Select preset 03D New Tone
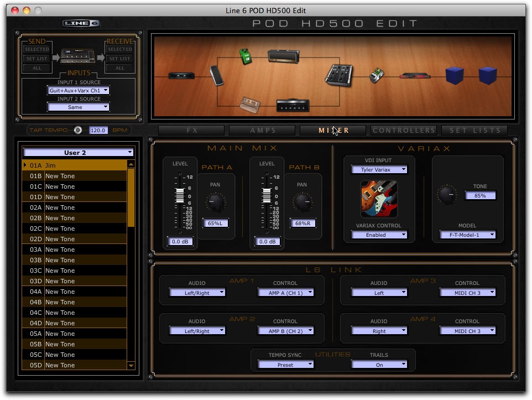 coord(75,281)
